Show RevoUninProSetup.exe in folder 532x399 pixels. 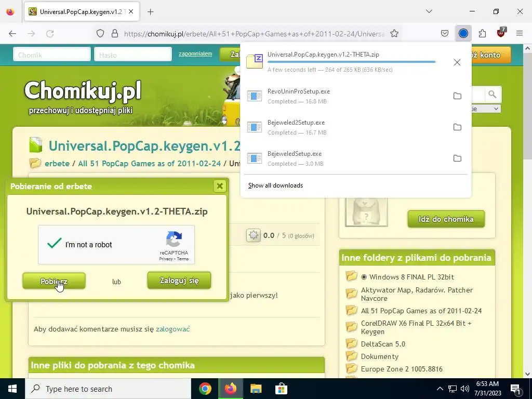(457, 96)
